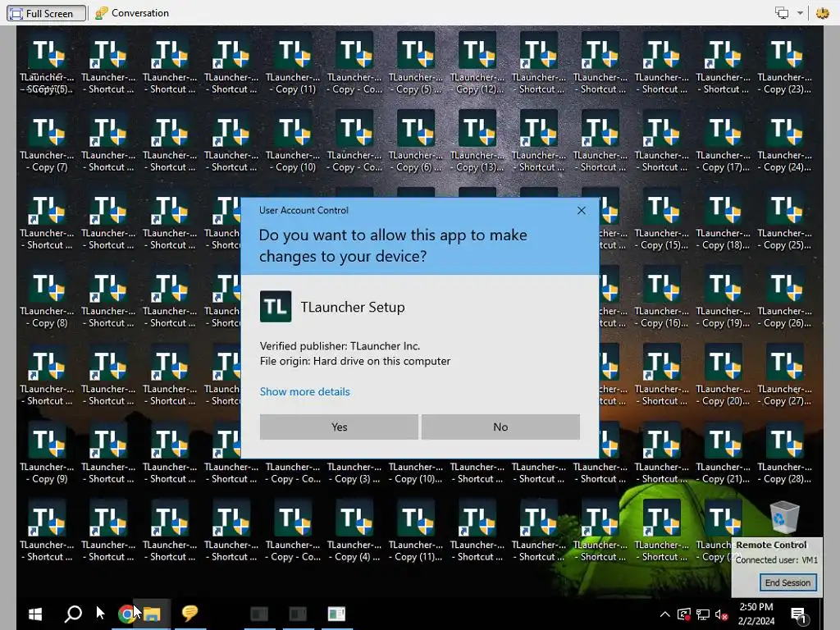Expand the monitor dropdown arrow in top toolbar
This screenshot has height=630, width=840.
(x=800, y=13)
